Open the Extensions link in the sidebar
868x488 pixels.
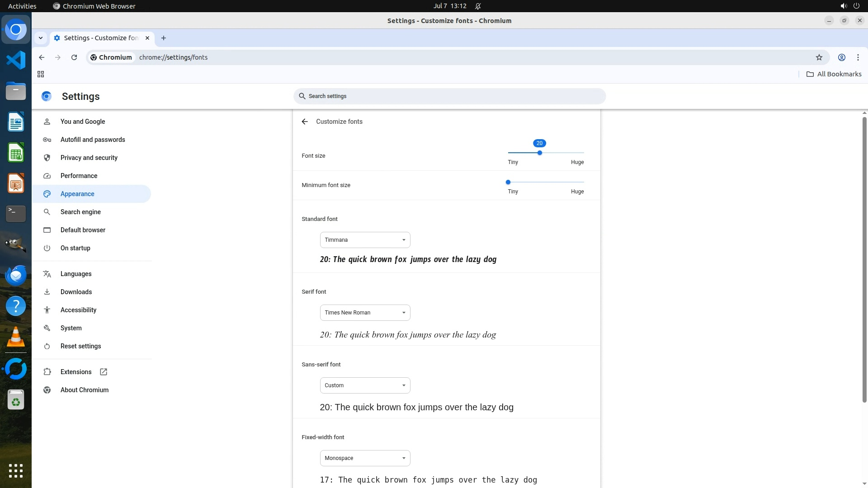(x=76, y=372)
